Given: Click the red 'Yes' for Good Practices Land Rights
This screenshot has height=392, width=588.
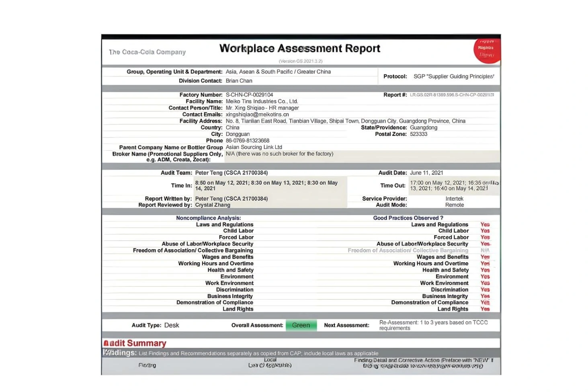Looking at the screenshot, I should pos(485,309).
